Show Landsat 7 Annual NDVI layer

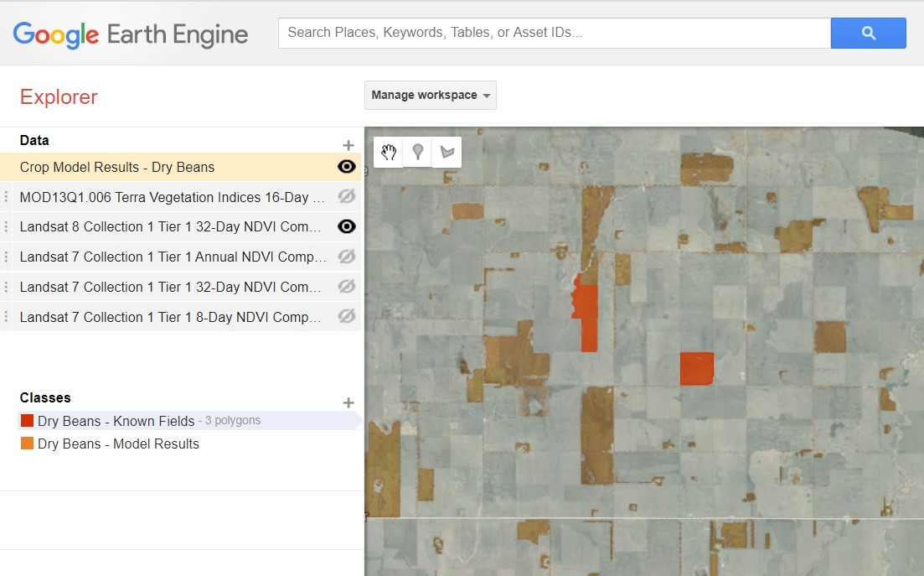pyautogui.click(x=346, y=257)
